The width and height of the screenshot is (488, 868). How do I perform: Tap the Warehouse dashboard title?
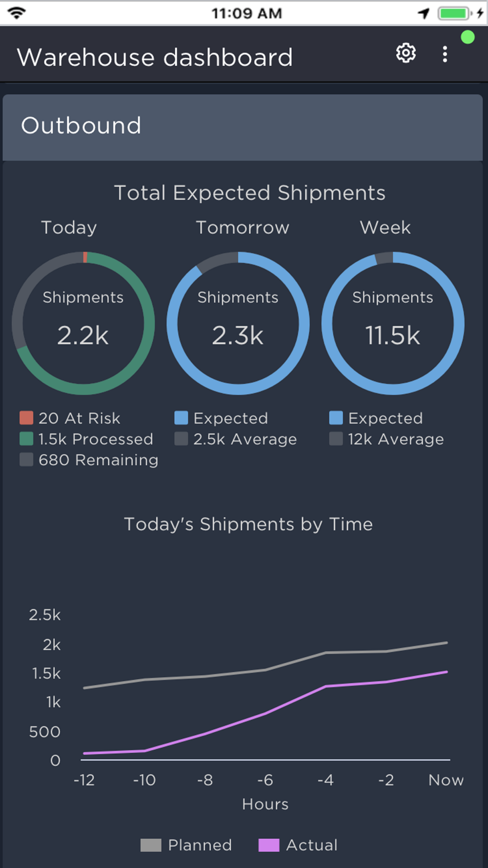(155, 58)
